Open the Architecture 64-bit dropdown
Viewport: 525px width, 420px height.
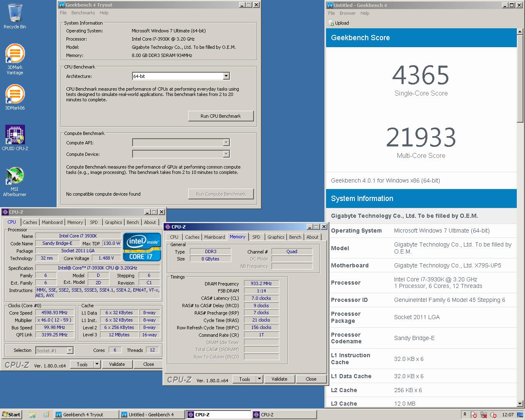point(226,76)
